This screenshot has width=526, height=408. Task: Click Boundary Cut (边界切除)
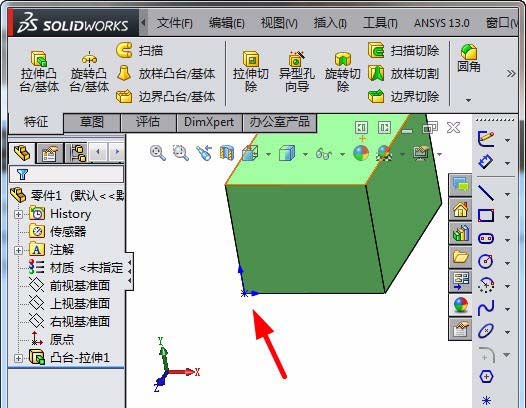404,97
